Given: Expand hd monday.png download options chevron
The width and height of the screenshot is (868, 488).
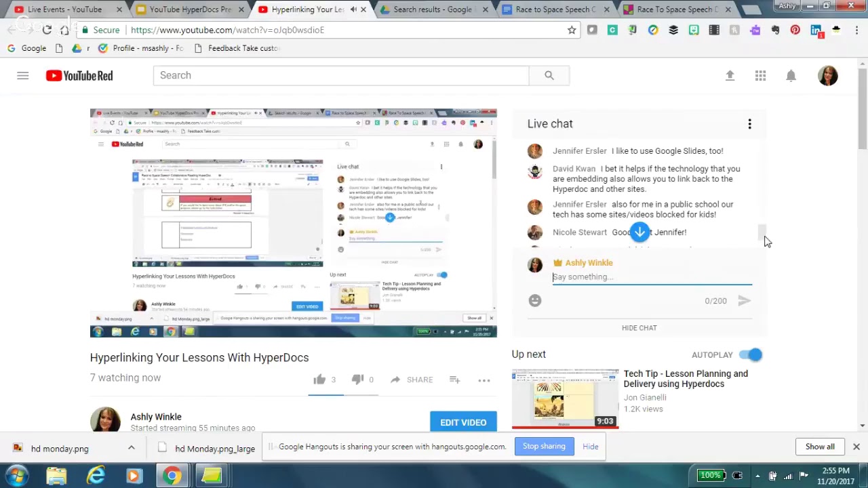Looking at the screenshot, I should pyautogui.click(x=131, y=448).
